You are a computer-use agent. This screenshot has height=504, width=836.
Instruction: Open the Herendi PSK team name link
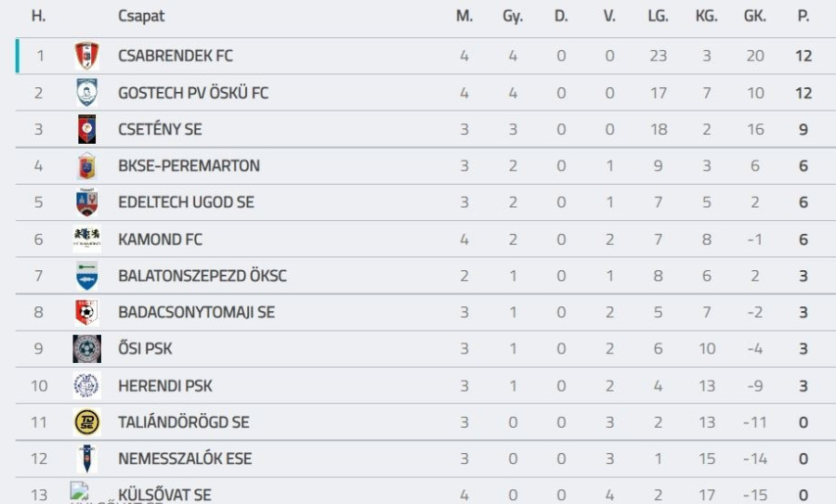164,385
